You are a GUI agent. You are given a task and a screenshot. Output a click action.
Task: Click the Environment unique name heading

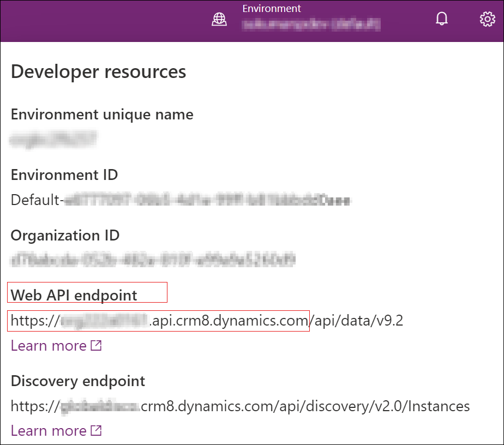[102, 115]
